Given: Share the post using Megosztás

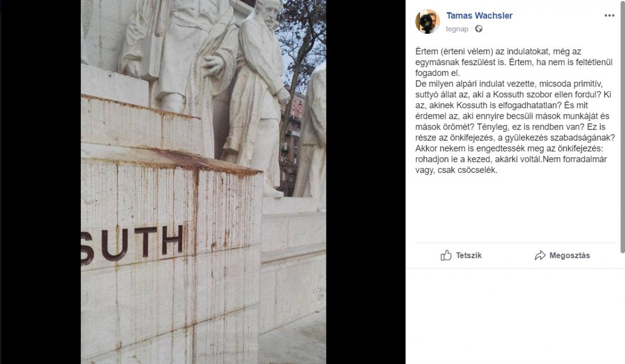Looking at the screenshot, I should click(x=562, y=255).
